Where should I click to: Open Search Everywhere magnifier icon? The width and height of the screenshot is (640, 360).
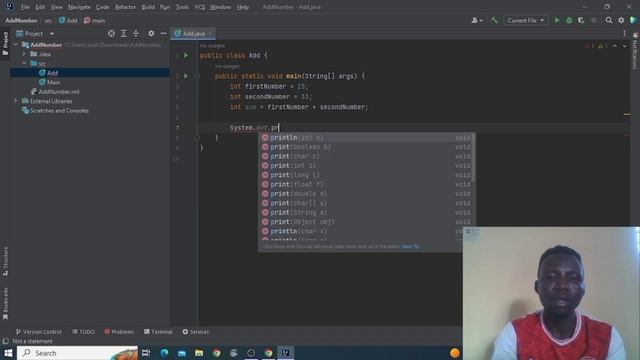tap(609, 20)
